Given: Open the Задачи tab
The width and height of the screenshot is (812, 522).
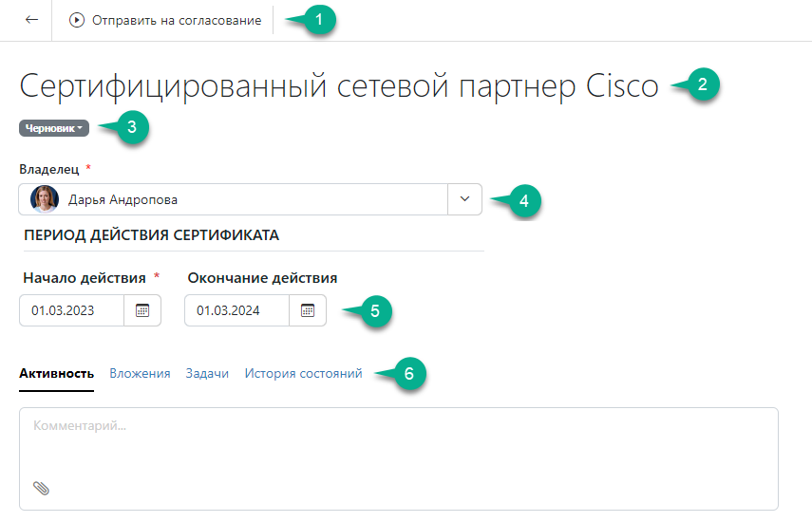Looking at the screenshot, I should pos(207,374).
